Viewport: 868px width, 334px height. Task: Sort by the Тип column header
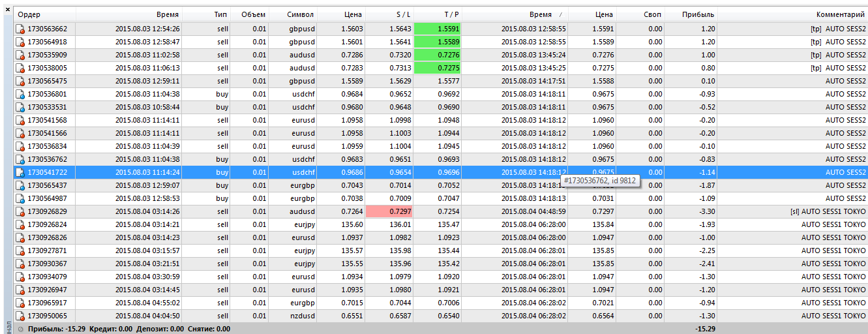206,14
